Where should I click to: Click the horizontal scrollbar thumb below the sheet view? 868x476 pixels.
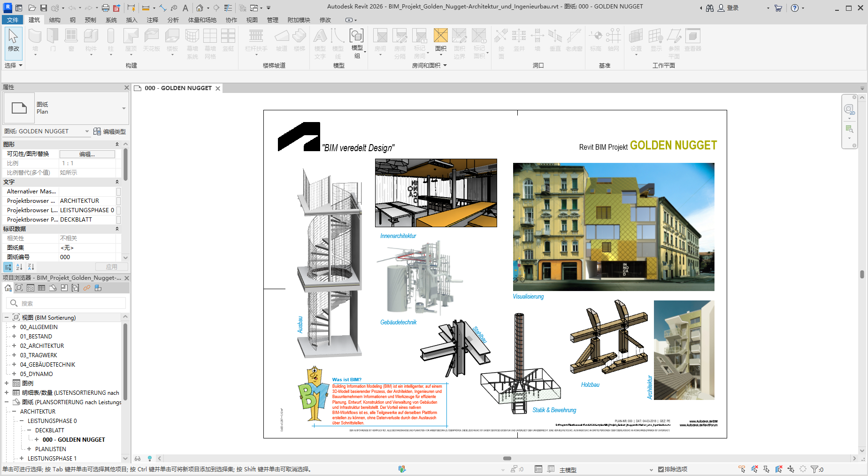tap(507, 458)
